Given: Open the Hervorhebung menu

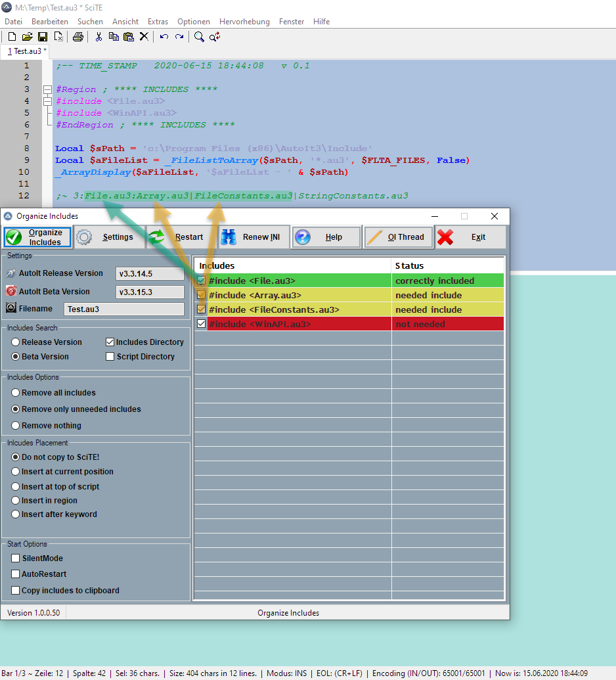Looking at the screenshot, I should click(x=244, y=22).
